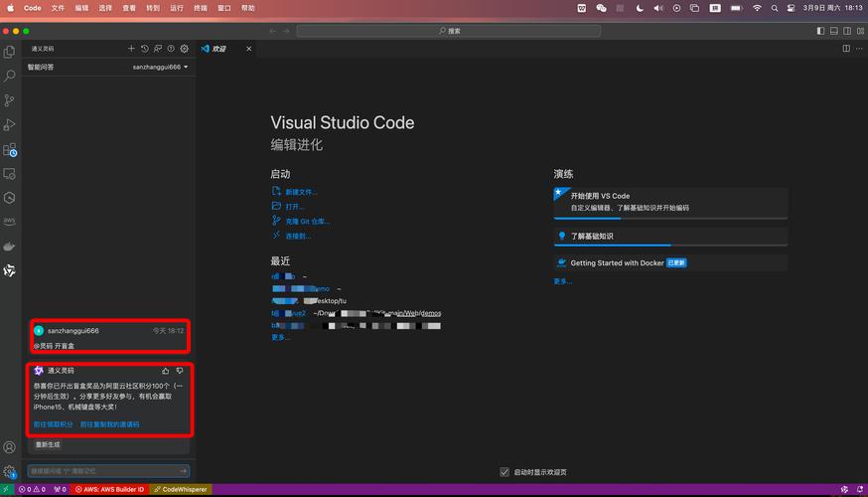Viewport: 868px width, 497px height.
Task: Click the 前往领取积分 link
Action: (x=54, y=424)
